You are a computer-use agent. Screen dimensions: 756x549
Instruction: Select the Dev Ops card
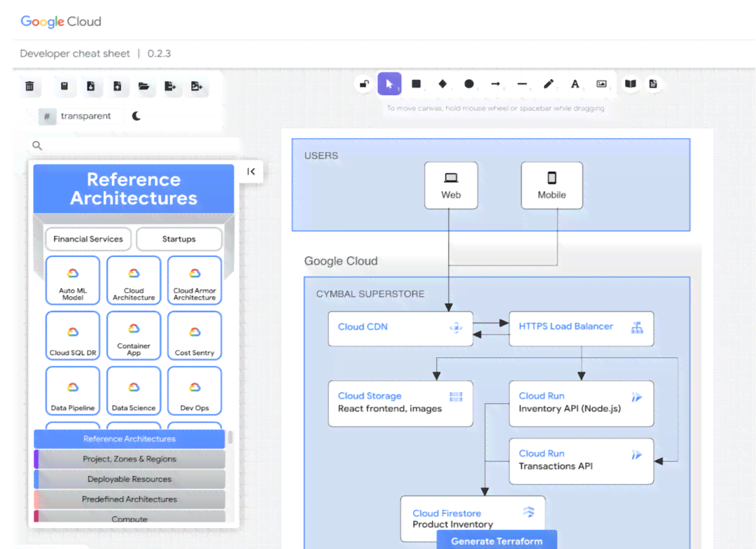click(x=195, y=391)
